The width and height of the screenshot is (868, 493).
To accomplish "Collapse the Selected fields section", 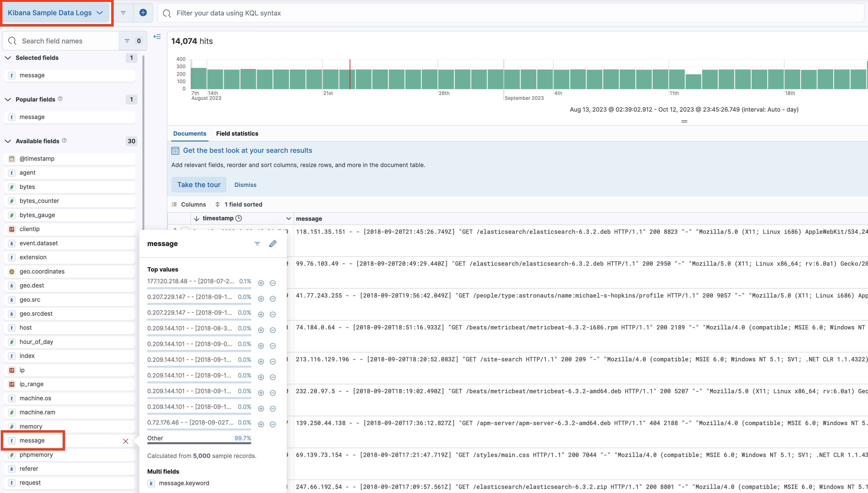I will 8,58.
